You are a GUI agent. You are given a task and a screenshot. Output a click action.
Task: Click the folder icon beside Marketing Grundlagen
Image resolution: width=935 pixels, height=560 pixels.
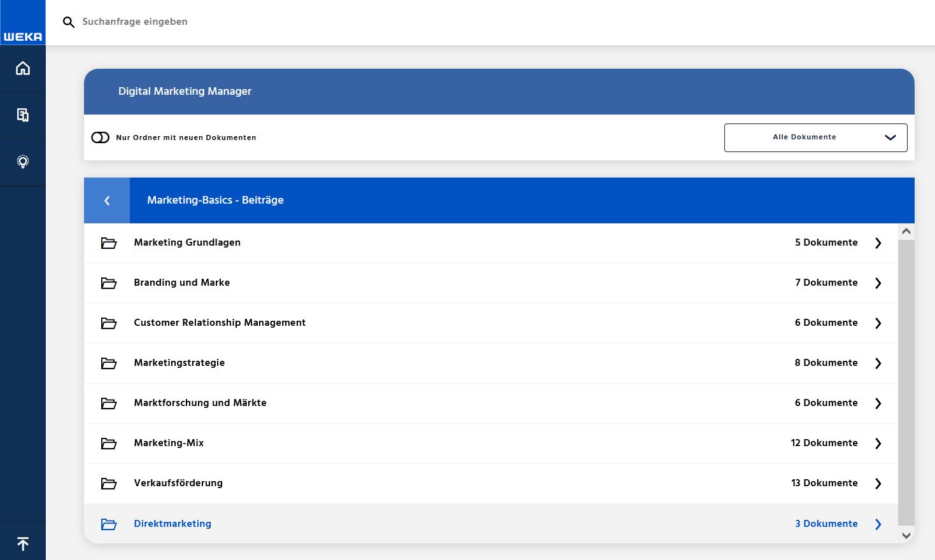[109, 243]
